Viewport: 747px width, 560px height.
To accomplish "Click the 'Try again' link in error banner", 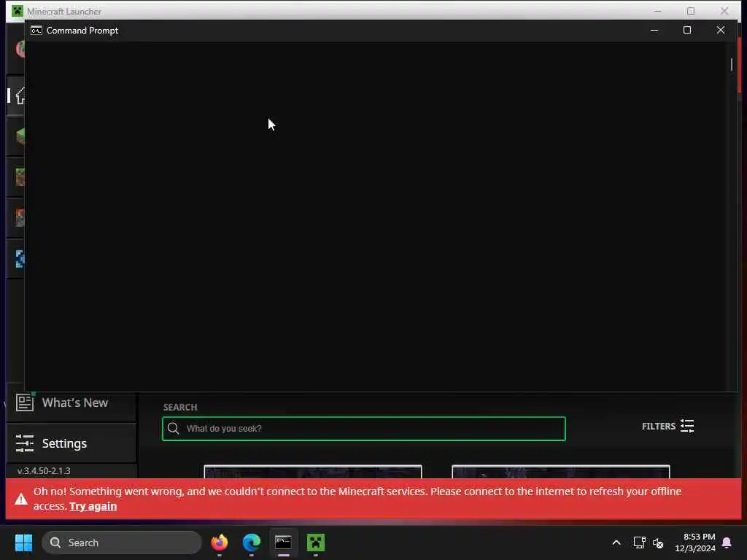I will [93, 506].
